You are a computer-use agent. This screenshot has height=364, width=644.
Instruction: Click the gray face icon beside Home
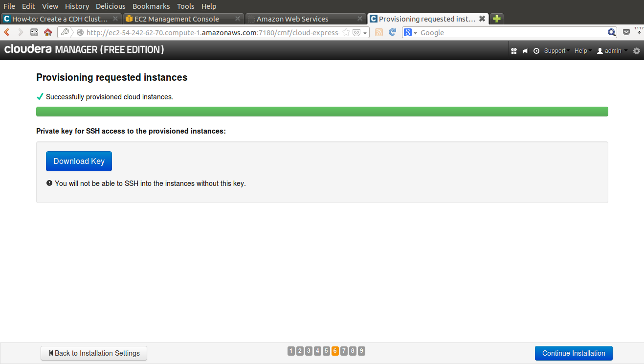(x=34, y=32)
